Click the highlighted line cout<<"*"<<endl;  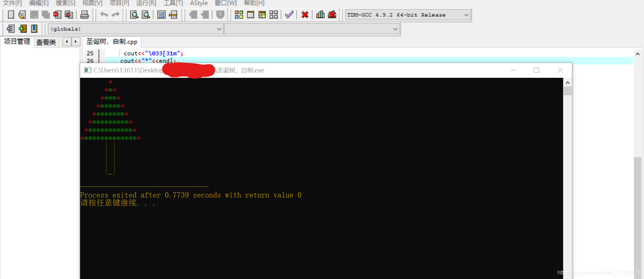(148, 61)
